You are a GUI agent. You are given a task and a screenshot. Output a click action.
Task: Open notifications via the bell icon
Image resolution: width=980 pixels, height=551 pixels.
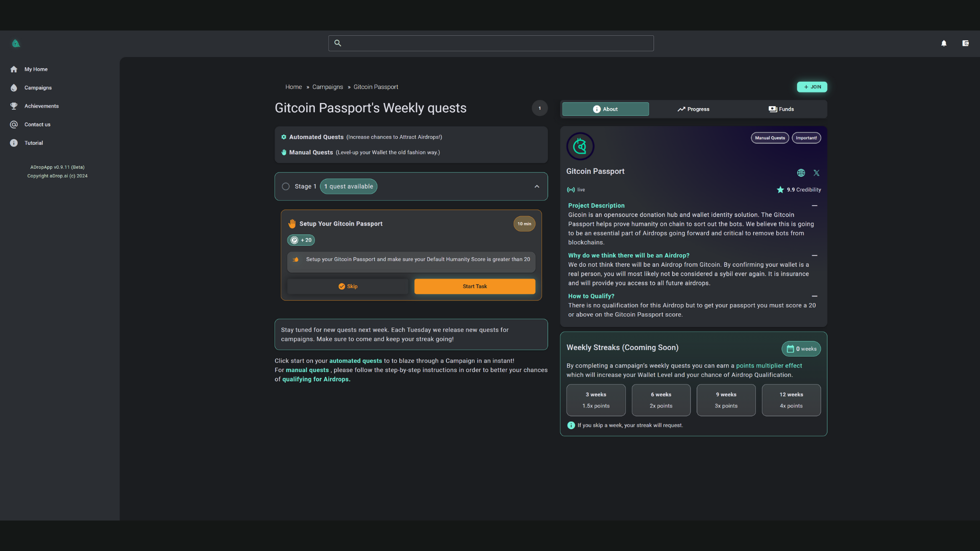click(x=944, y=43)
